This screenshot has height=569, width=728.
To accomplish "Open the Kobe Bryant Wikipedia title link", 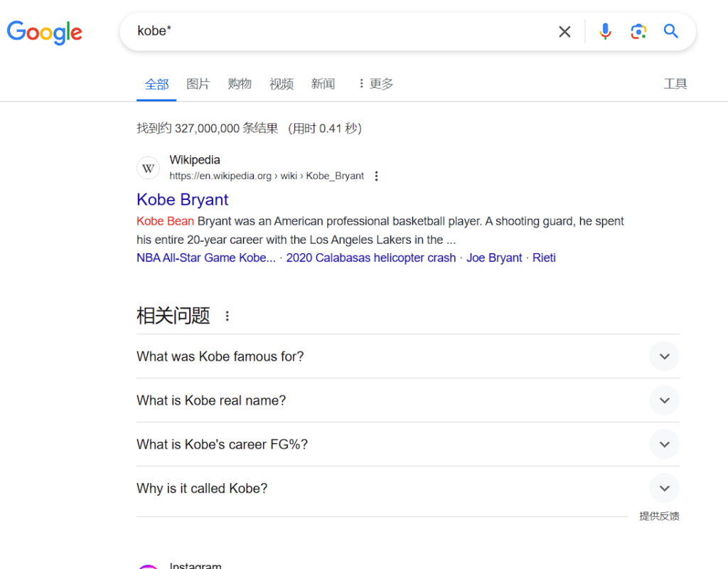I will point(183,199).
